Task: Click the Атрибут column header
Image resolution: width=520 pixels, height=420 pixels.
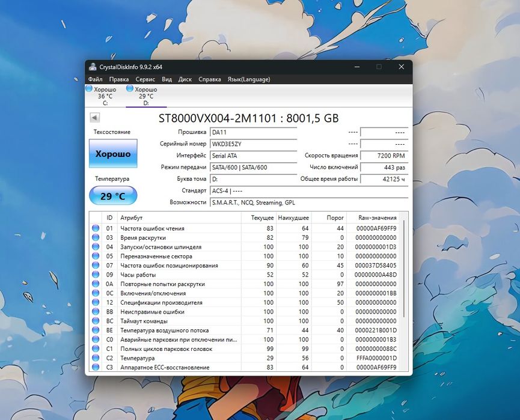Action: pyautogui.click(x=179, y=218)
